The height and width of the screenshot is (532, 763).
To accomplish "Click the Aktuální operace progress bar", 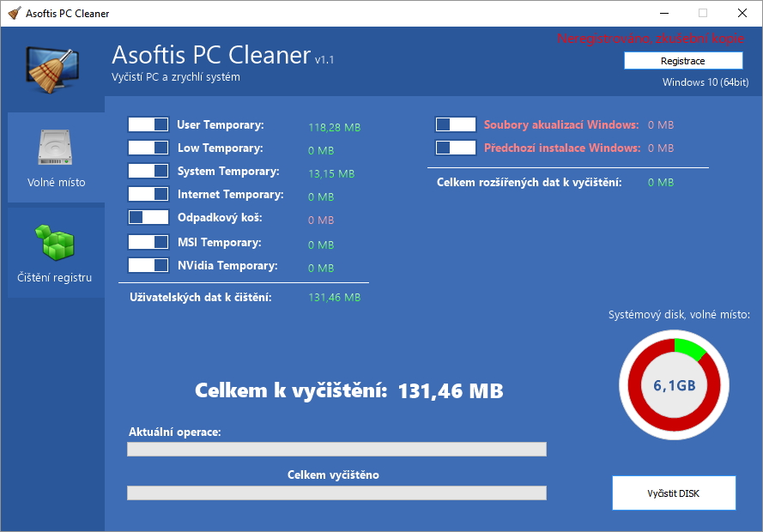I will [x=336, y=449].
